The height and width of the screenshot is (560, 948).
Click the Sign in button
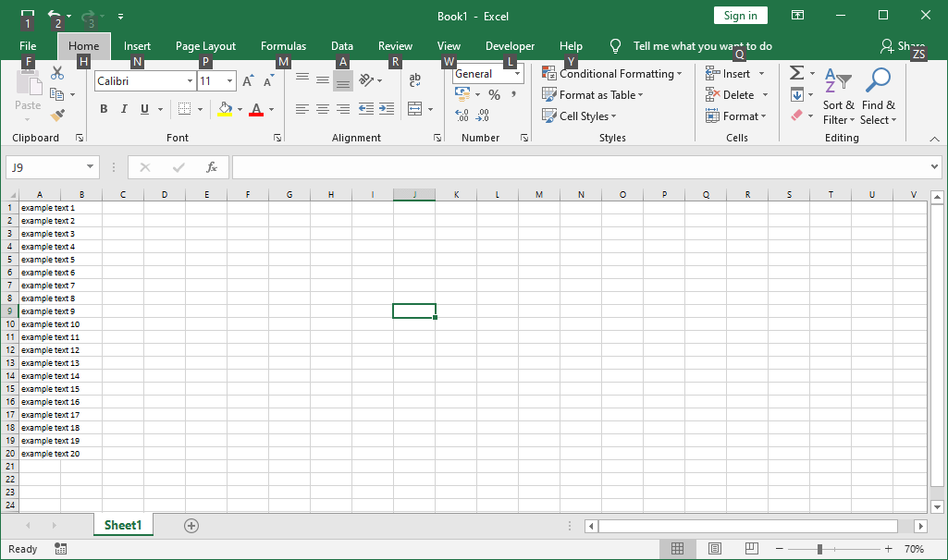pyautogui.click(x=740, y=16)
